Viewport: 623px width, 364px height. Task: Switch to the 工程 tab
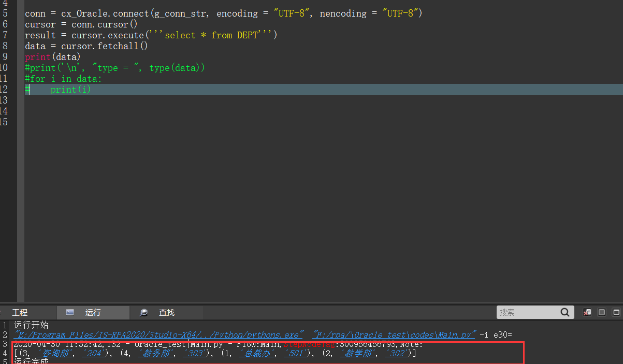pyautogui.click(x=20, y=313)
